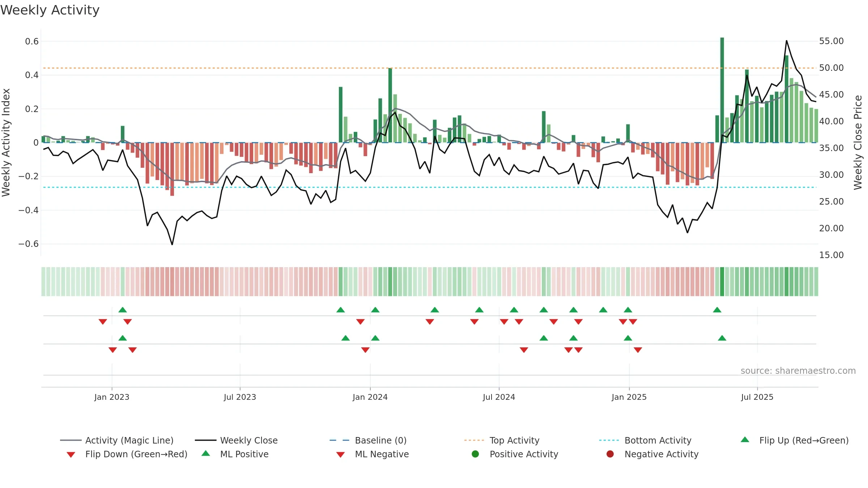Screen dimensions: 868x488
Task: Click the 20.00 price axis label
Action: (x=831, y=228)
